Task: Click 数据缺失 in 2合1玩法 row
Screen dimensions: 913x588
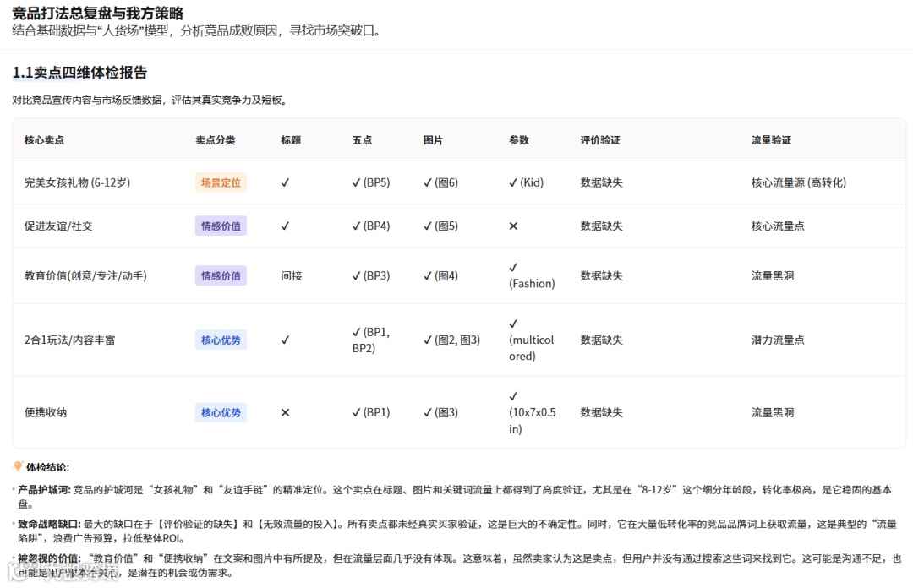Action: click(x=602, y=340)
